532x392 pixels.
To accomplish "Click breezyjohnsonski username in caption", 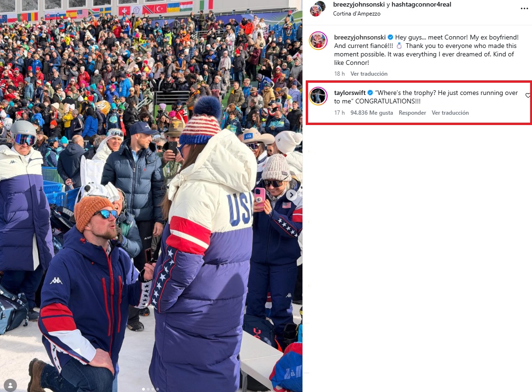I will 360,37.
